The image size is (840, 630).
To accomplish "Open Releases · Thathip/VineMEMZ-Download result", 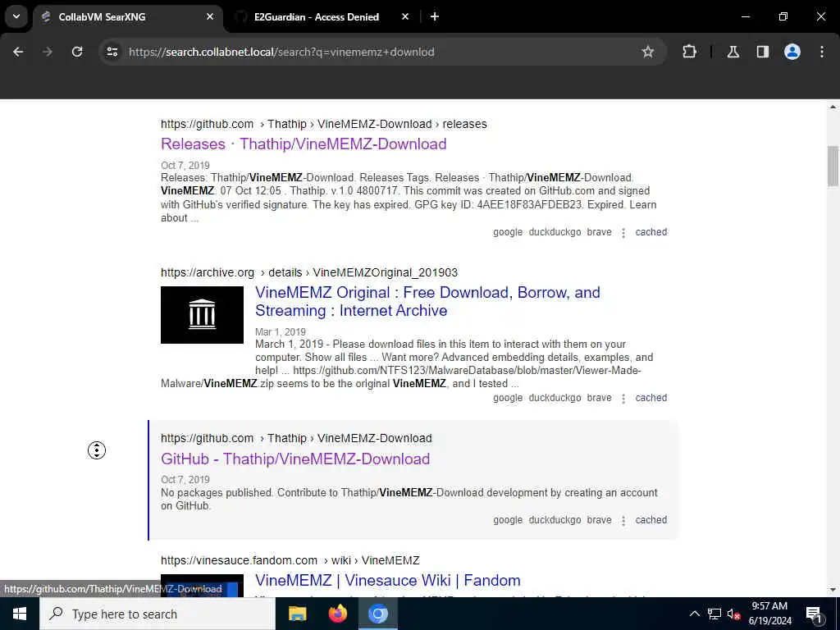I will 304,144.
